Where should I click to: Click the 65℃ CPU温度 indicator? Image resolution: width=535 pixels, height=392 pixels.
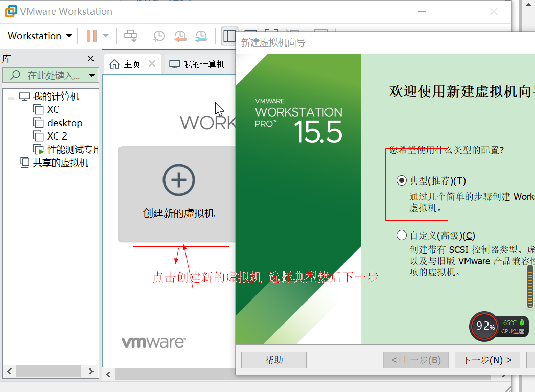click(x=514, y=327)
